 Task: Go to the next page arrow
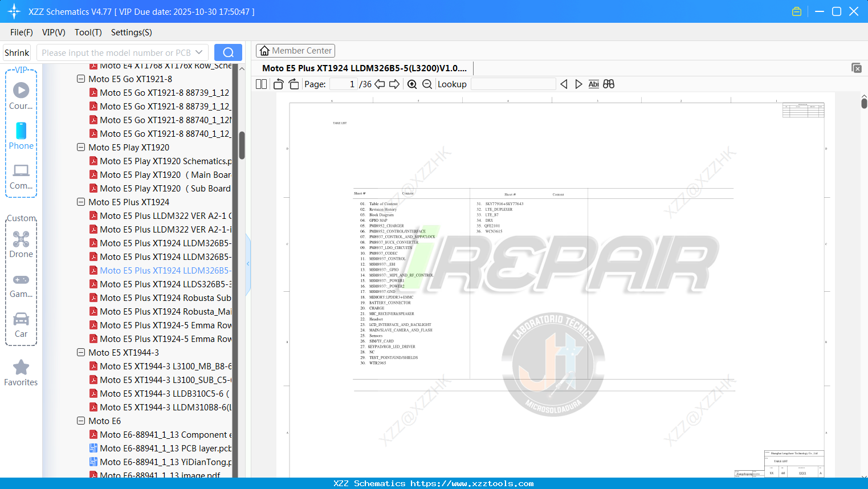click(394, 84)
